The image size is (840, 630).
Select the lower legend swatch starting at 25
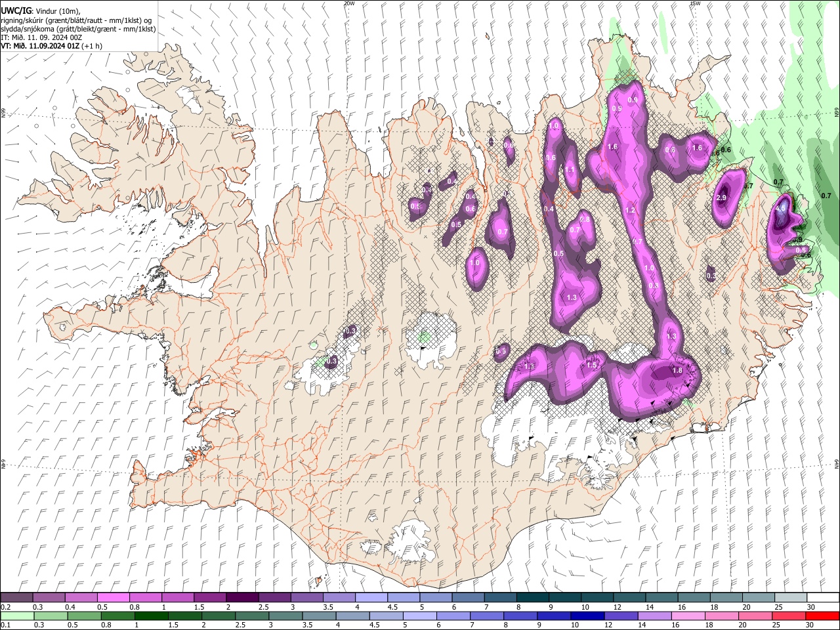[x=789, y=616]
